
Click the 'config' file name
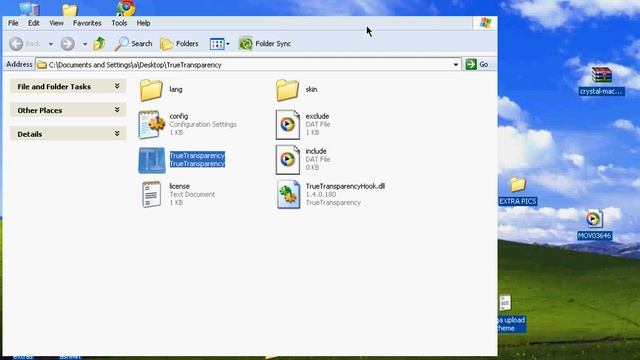pos(179,116)
